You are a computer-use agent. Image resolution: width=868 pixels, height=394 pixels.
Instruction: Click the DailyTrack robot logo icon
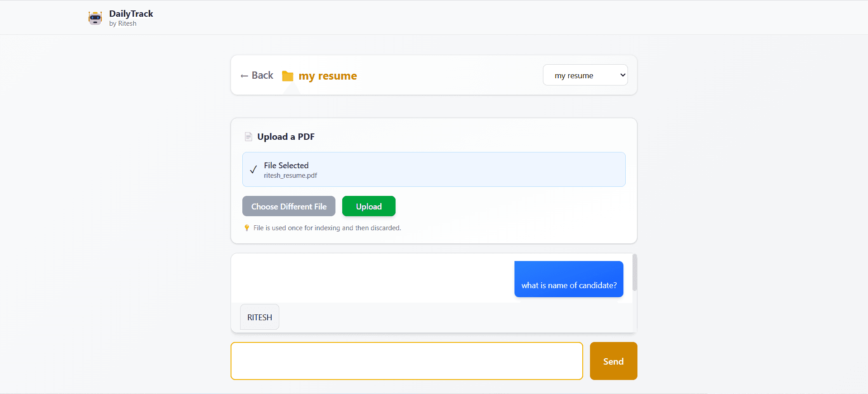pyautogui.click(x=95, y=18)
